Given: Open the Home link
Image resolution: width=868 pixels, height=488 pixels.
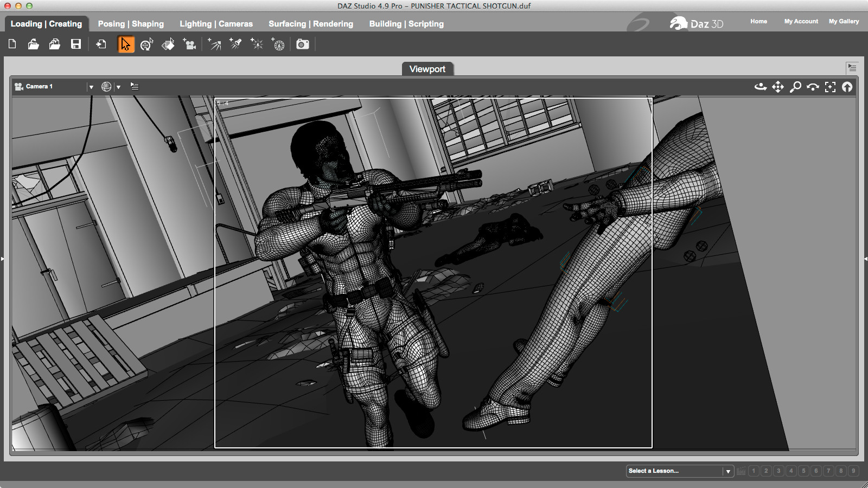Looking at the screenshot, I should pos(758,21).
